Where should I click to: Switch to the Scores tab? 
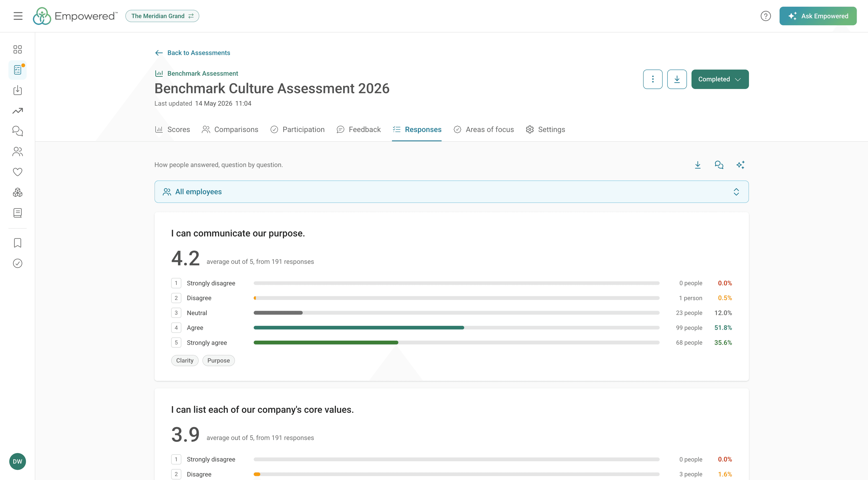(172, 130)
